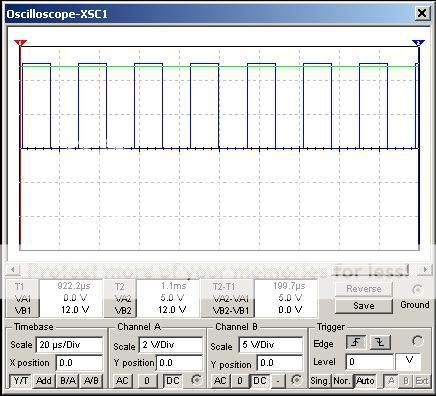Screen dimensions: 436x396
Task: Click the T1 cursor label
Action: 19,287
